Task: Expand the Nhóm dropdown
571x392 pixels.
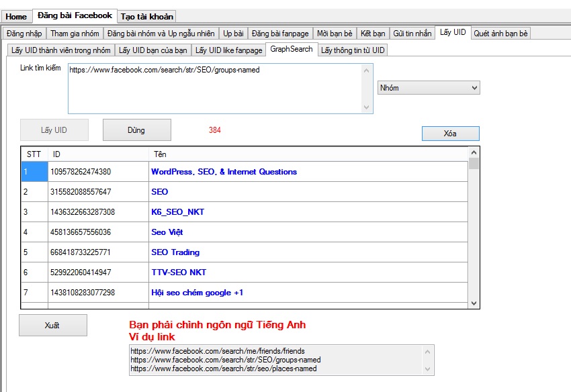Action: (429, 88)
